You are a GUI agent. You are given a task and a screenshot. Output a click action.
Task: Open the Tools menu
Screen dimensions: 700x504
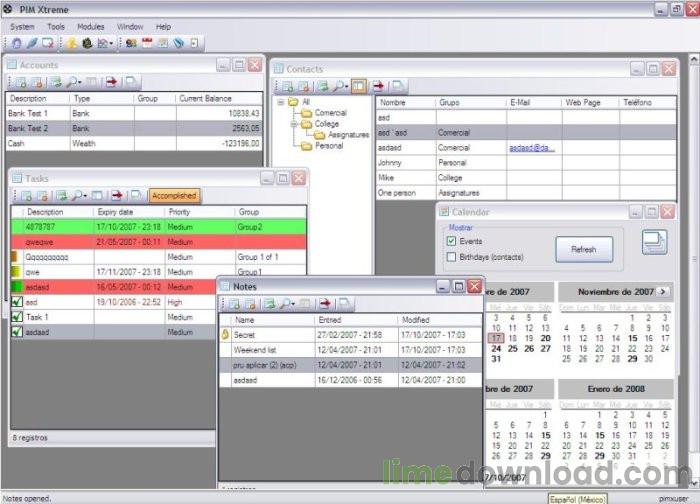click(x=56, y=27)
